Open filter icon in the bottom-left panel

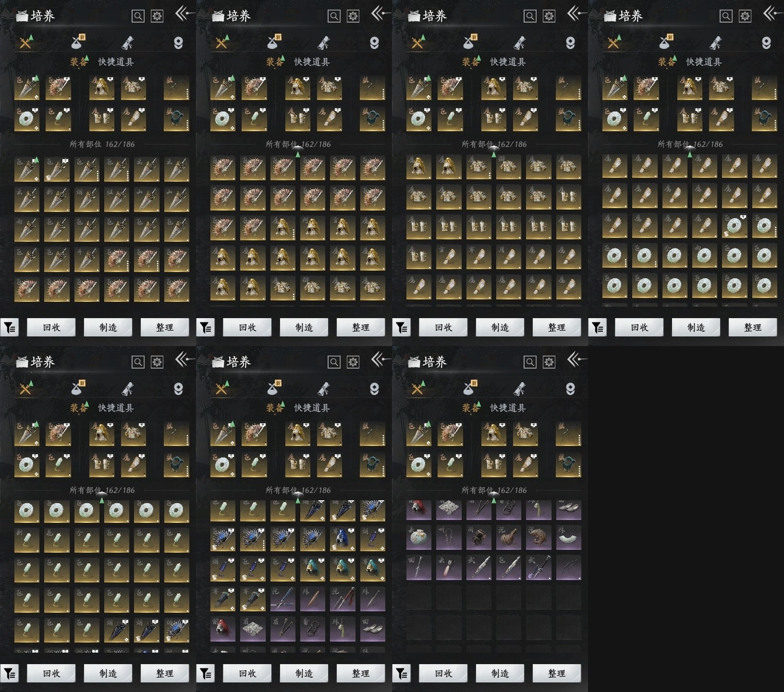[10, 674]
